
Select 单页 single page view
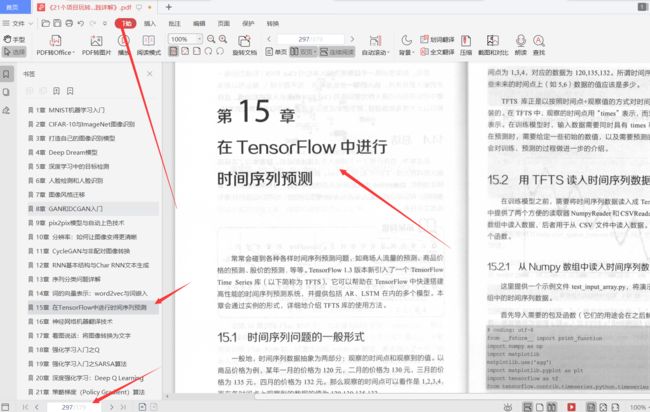point(276,52)
